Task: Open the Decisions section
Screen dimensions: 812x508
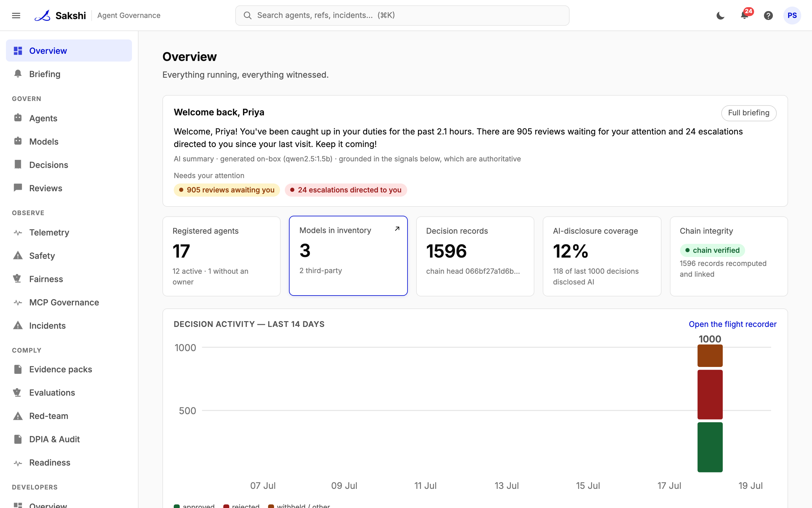Action: tap(69, 165)
